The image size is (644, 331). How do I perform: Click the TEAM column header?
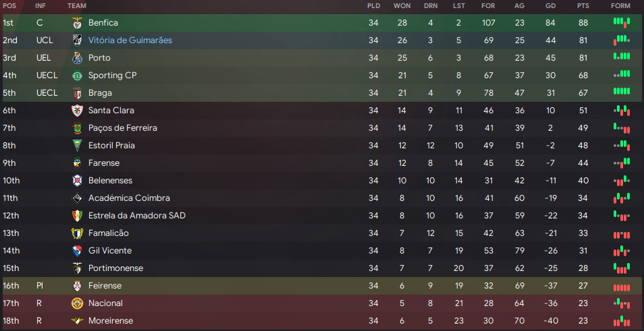pyautogui.click(x=77, y=6)
